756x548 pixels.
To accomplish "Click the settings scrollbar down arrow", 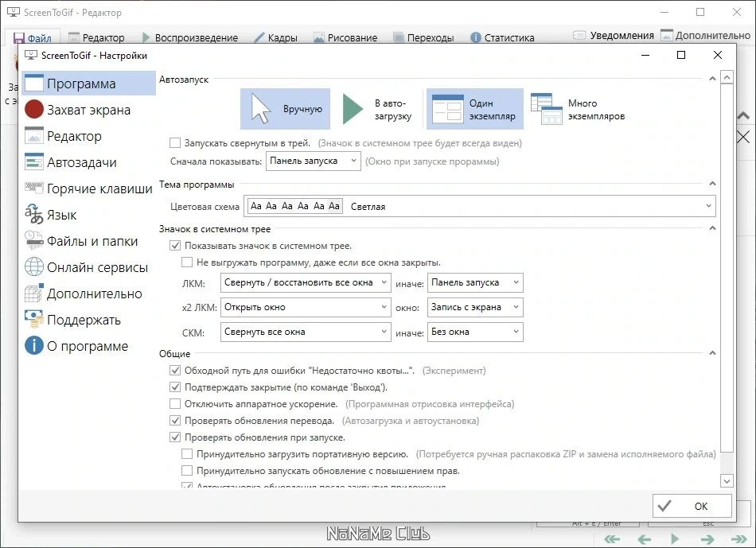I will click(x=727, y=480).
